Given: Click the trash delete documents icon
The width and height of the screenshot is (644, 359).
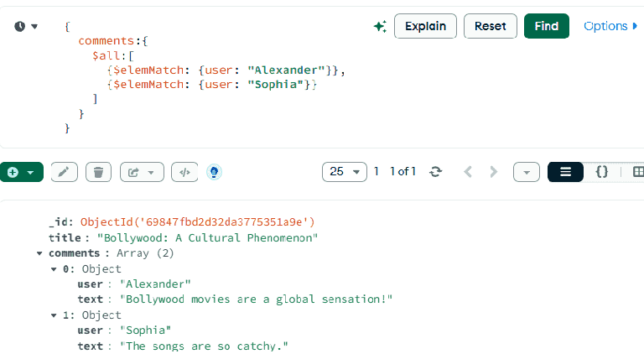Looking at the screenshot, I should (98, 172).
